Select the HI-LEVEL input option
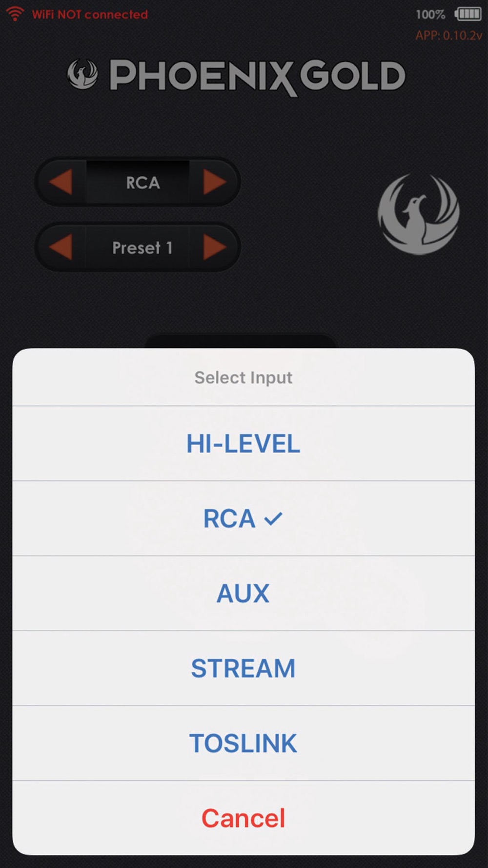The image size is (488, 868). (x=244, y=444)
